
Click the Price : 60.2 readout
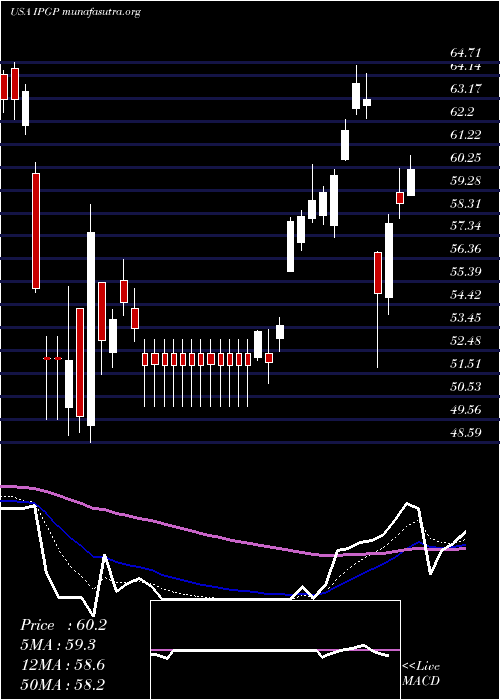pyautogui.click(x=63, y=625)
